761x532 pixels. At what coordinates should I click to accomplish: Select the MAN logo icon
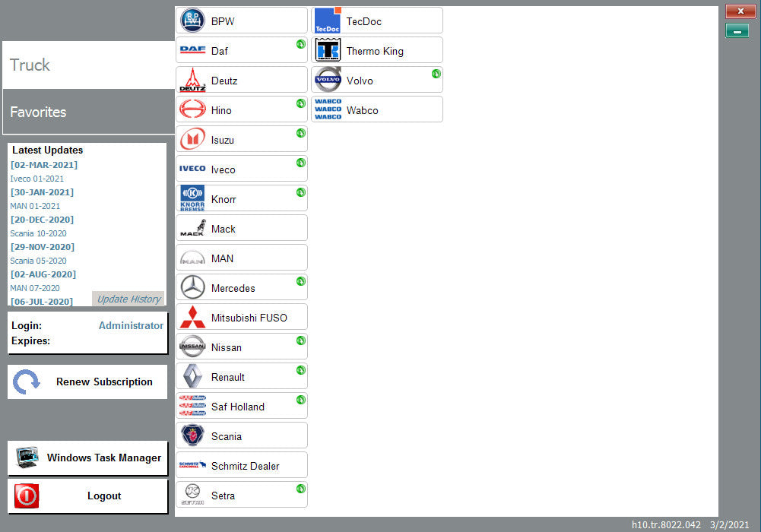192,258
